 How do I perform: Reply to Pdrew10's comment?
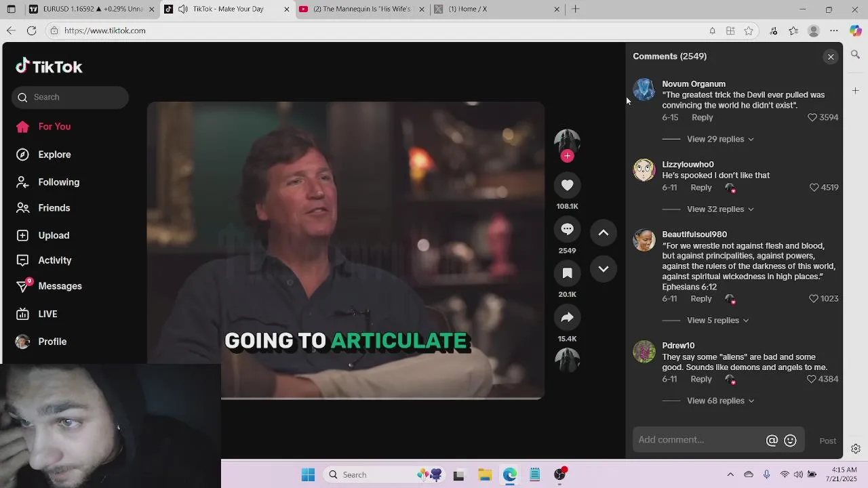pos(701,380)
